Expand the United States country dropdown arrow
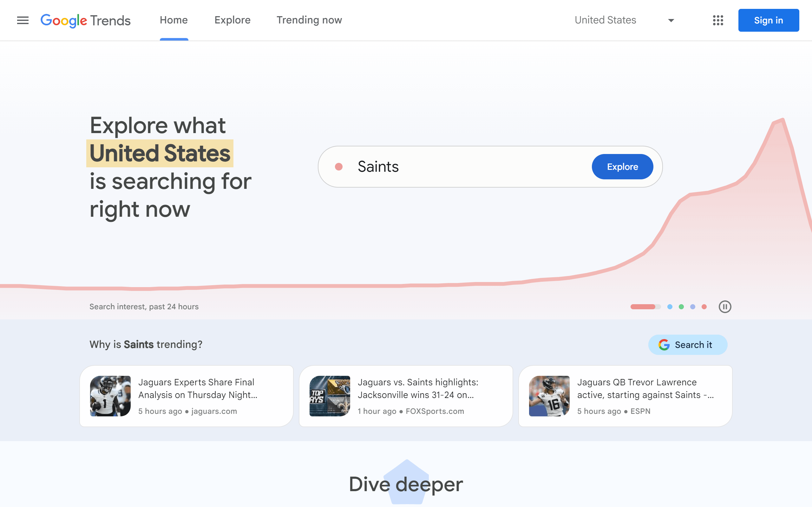Viewport: 812px width, 507px height. 671,21
